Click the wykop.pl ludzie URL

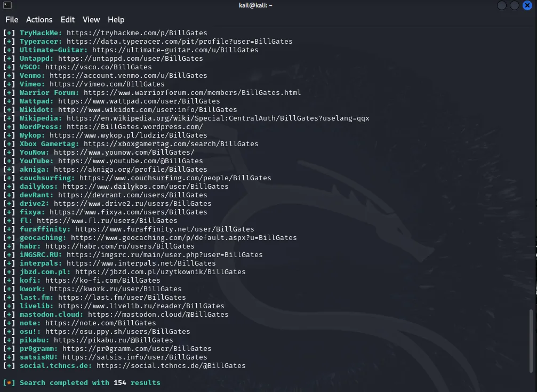point(129,135)
